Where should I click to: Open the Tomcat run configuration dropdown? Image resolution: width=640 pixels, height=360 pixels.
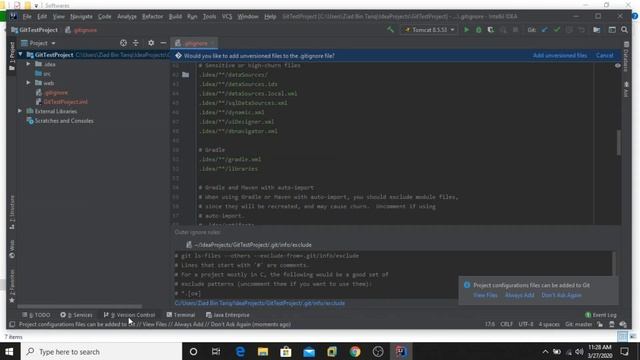pos(429,30)
